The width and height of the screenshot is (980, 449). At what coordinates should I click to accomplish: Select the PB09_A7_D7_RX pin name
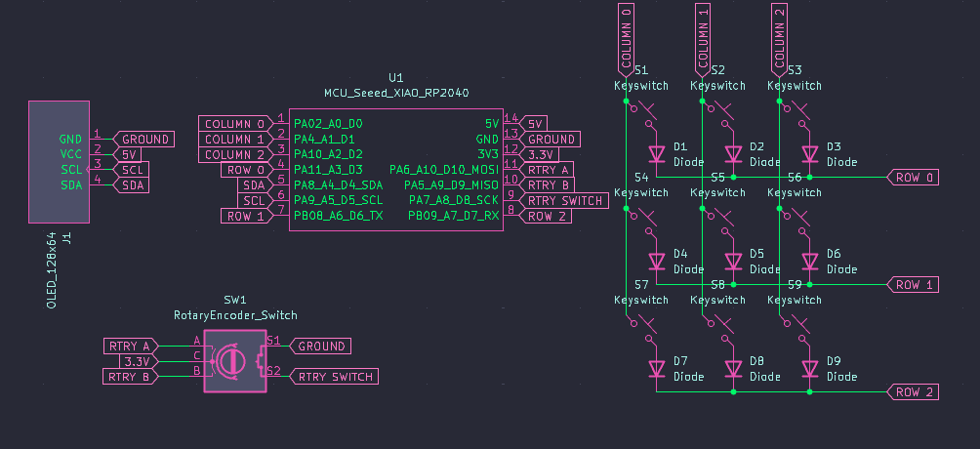point(454,216)
